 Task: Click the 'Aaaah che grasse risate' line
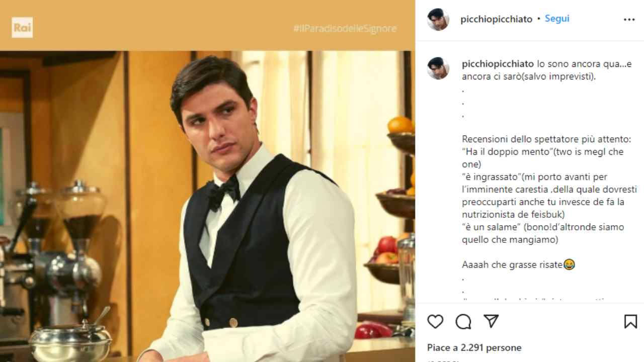click(x=512, y=264)
